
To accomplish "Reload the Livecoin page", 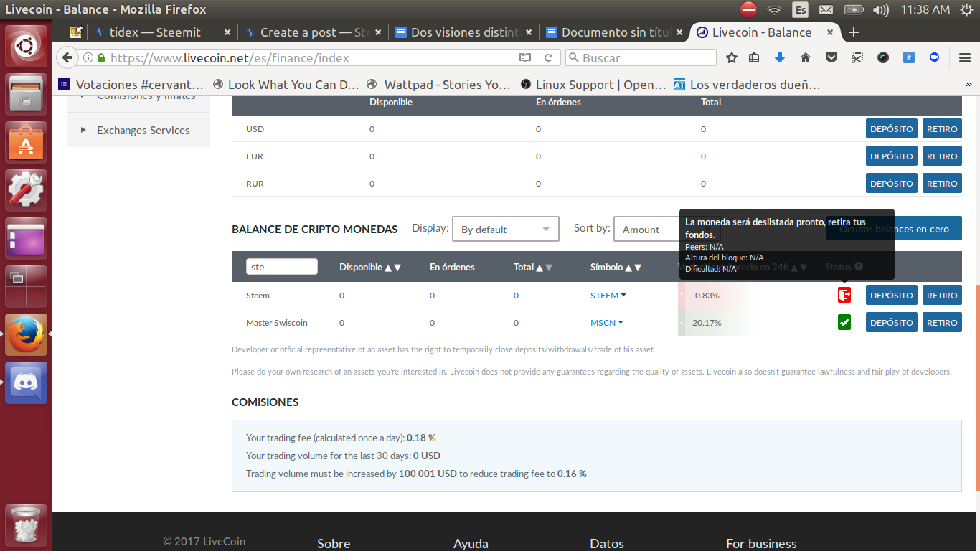I will click(x=549, y=57).
